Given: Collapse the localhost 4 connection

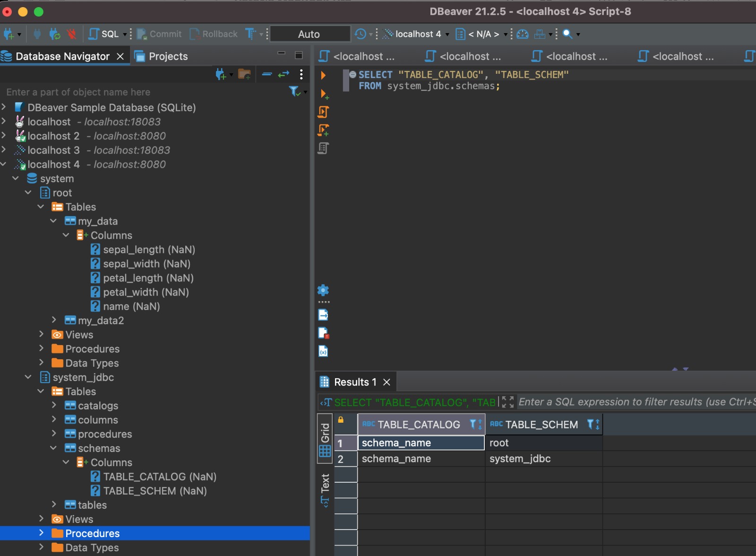Looking at the screenshot, I should click(x=4, y=164).
